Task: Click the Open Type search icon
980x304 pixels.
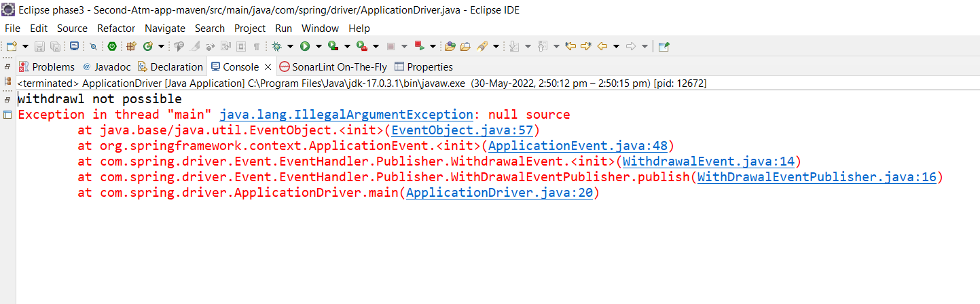Action: (x=179, y=46)
